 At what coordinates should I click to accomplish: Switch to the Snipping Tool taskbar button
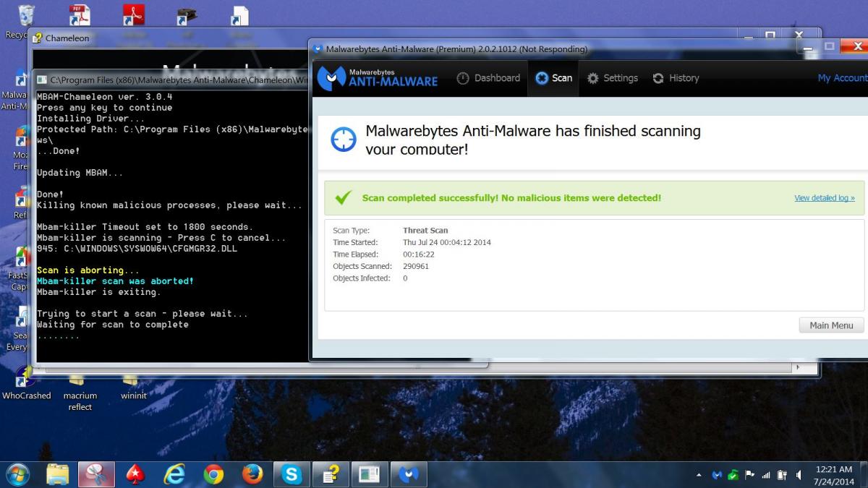[96, 474]
